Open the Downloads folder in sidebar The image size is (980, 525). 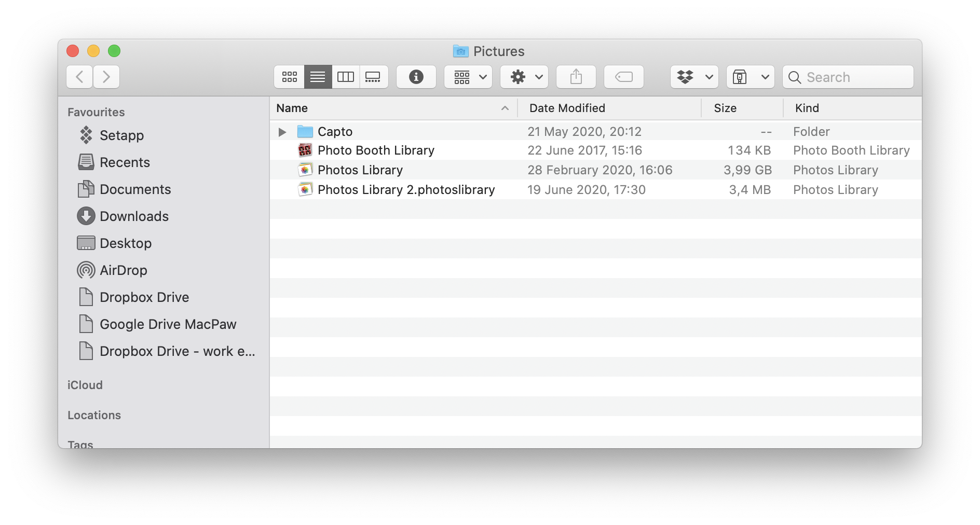[134, 216]
